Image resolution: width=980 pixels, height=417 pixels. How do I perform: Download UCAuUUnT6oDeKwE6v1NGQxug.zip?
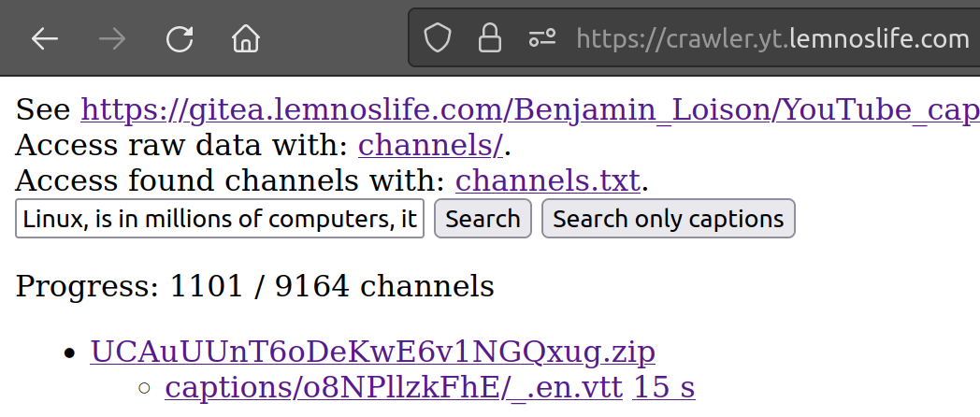[372, 352]
